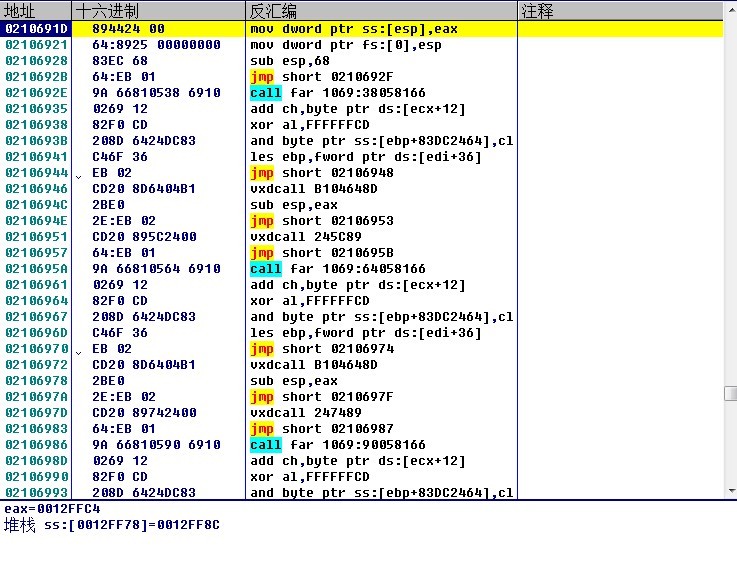This screenshot has height=564, width=737.
Task: Select address row 02106951
Action: click(36, 236)
